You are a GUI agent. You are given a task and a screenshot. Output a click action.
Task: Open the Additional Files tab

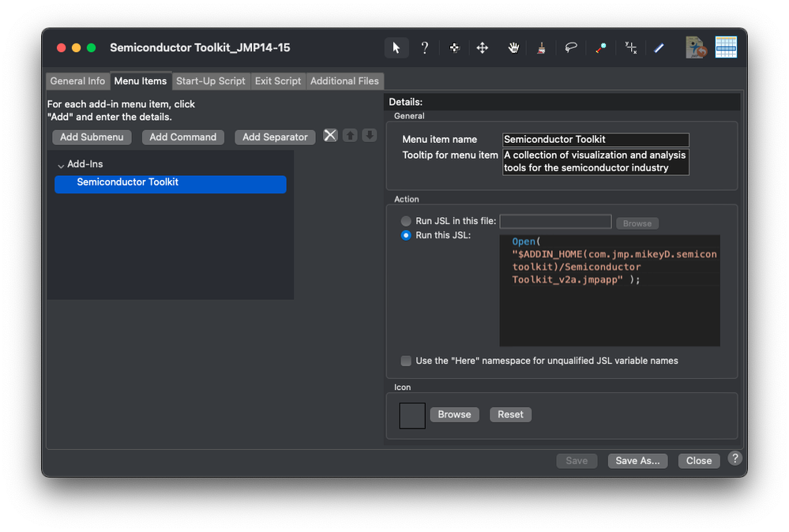point(344,81)
